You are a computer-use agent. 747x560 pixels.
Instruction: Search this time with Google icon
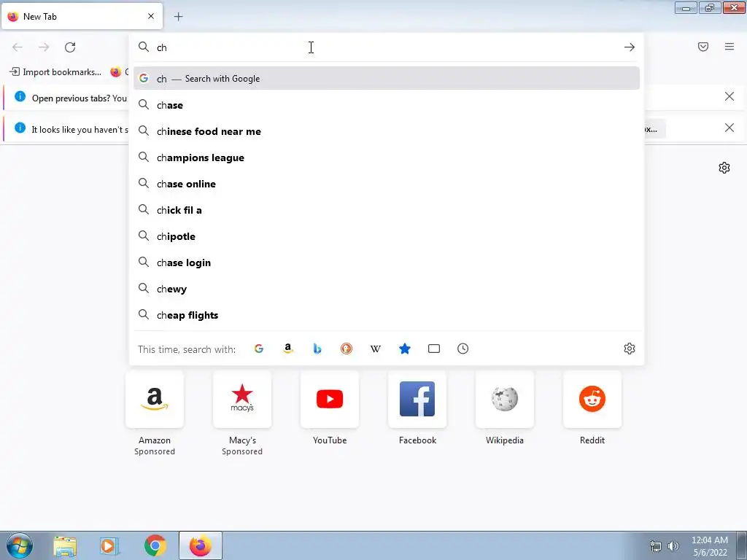259,349
